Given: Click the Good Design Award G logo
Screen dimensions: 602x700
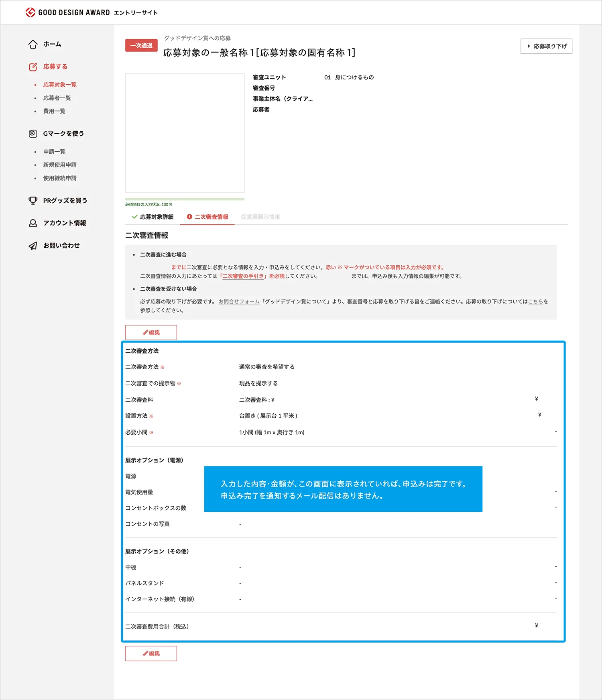Looking at the screenshot, I should [31, 12].
